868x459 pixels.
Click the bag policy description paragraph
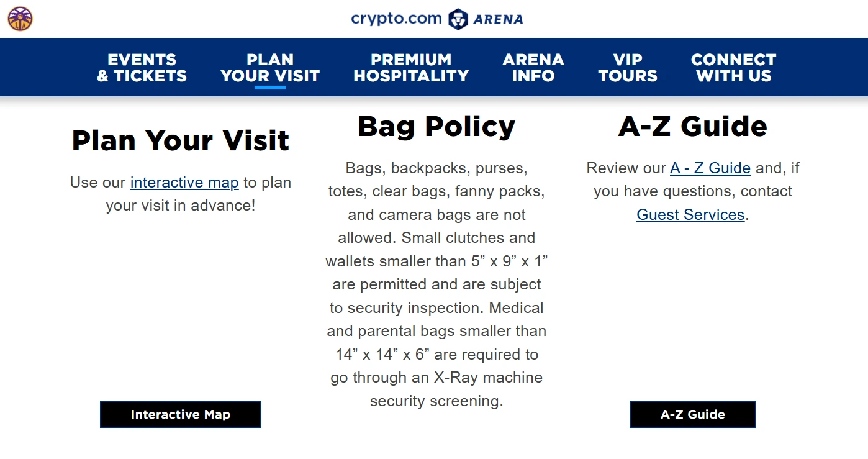click(x=436, y=284)
